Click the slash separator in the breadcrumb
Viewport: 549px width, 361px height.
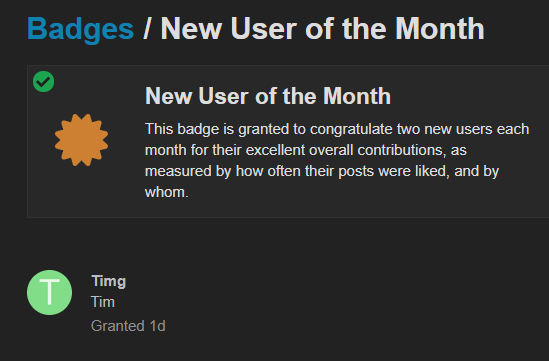[147, 29]
